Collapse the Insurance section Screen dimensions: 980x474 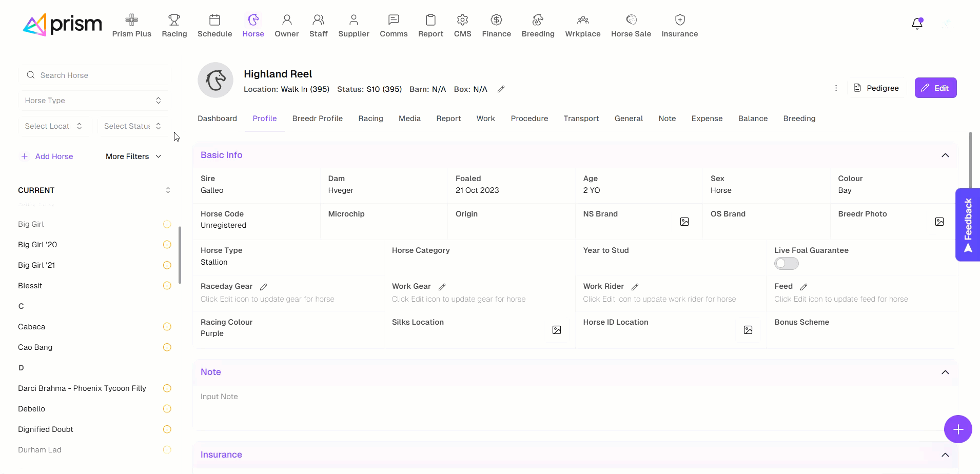(x=945, y=455)
